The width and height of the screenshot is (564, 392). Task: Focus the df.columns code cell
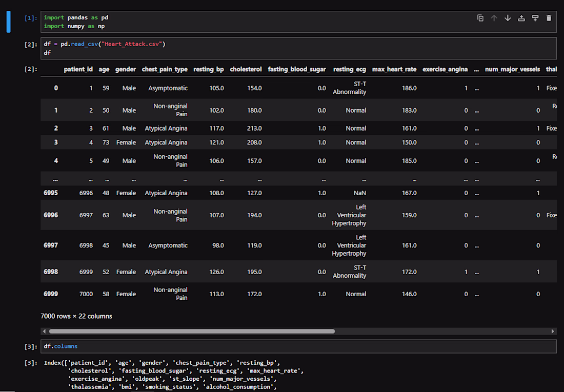(298, 346)
